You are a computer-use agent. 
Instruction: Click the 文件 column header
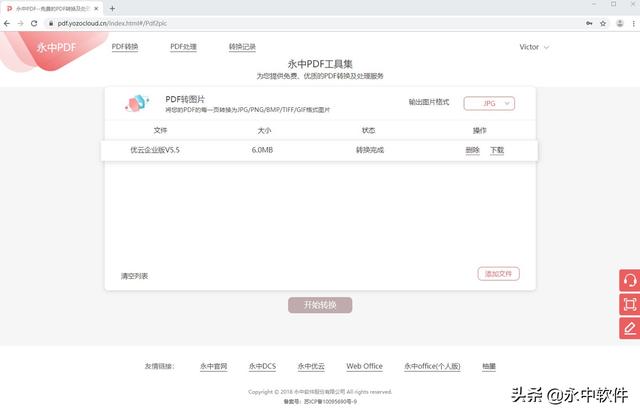pos(160,130)
